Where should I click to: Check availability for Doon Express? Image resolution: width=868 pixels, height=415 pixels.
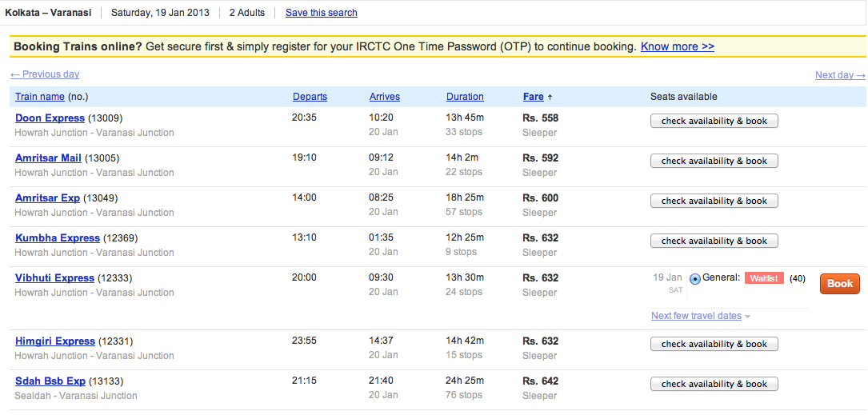point(714,121)
